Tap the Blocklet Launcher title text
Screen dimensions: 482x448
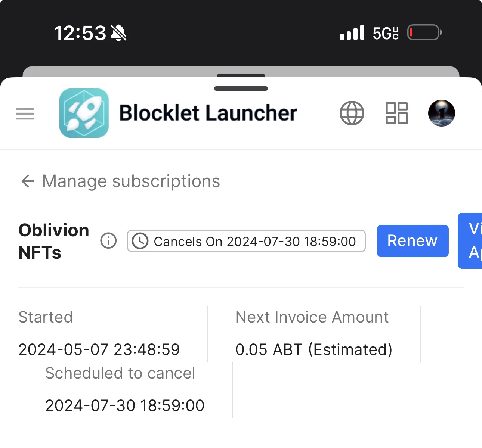pos(208,113)
